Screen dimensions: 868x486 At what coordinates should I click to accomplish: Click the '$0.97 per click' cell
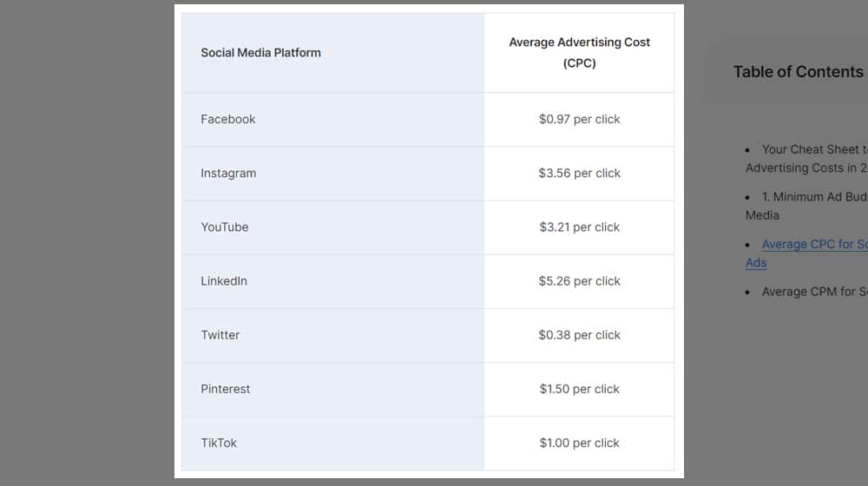pyautogui.click(x=579, y=119)
